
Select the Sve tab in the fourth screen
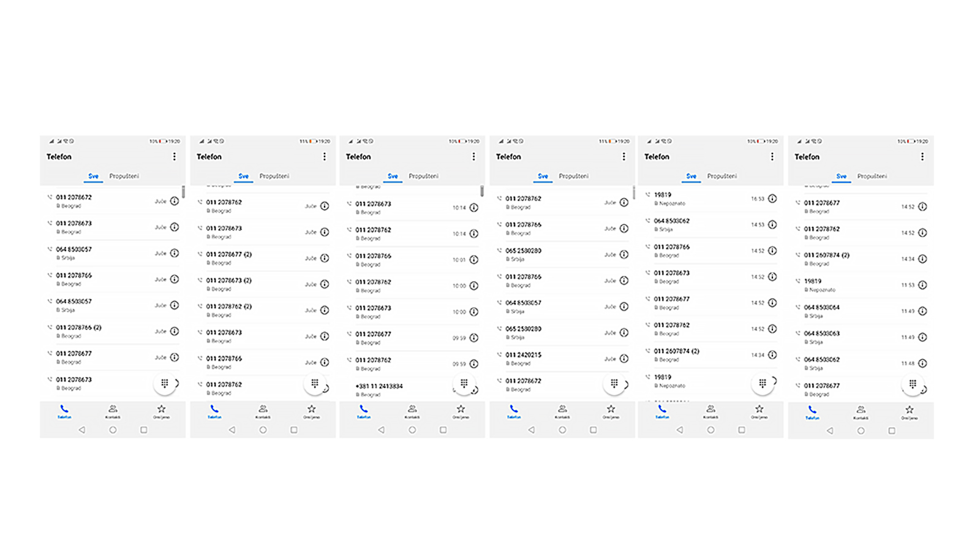[x=543, y=176]
